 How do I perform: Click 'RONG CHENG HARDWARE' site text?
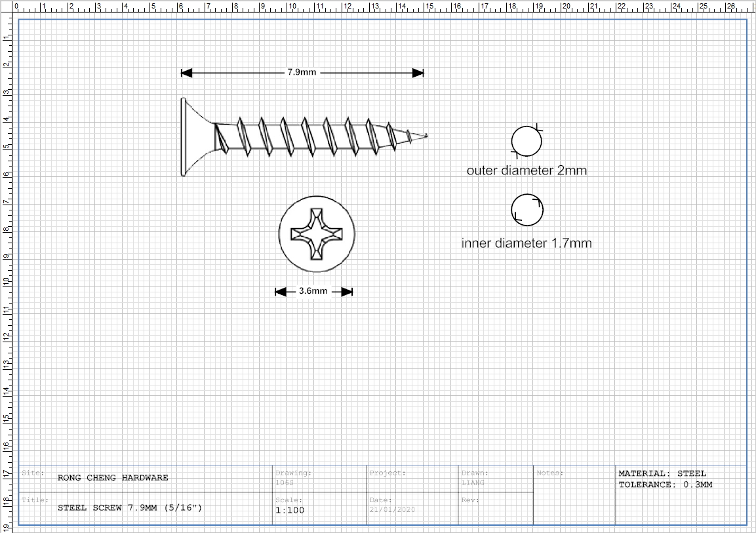(113, 477)
